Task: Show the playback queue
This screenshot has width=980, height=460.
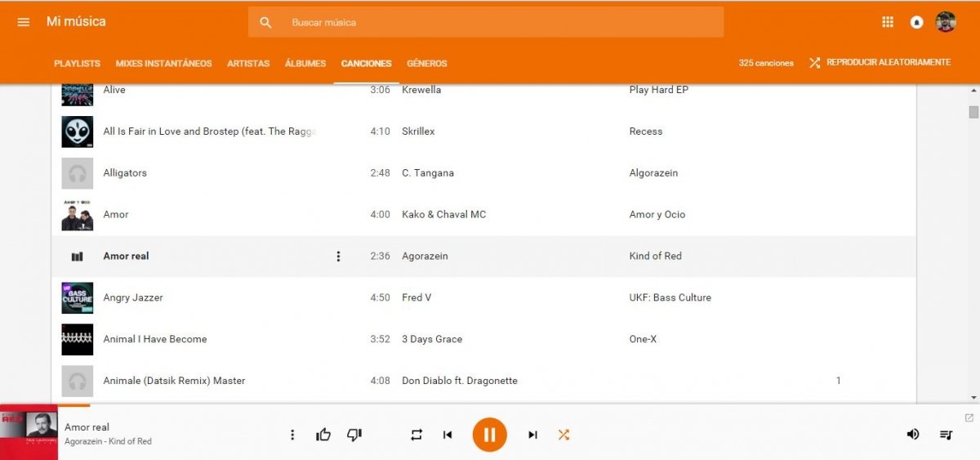Action: click(946, 435)
